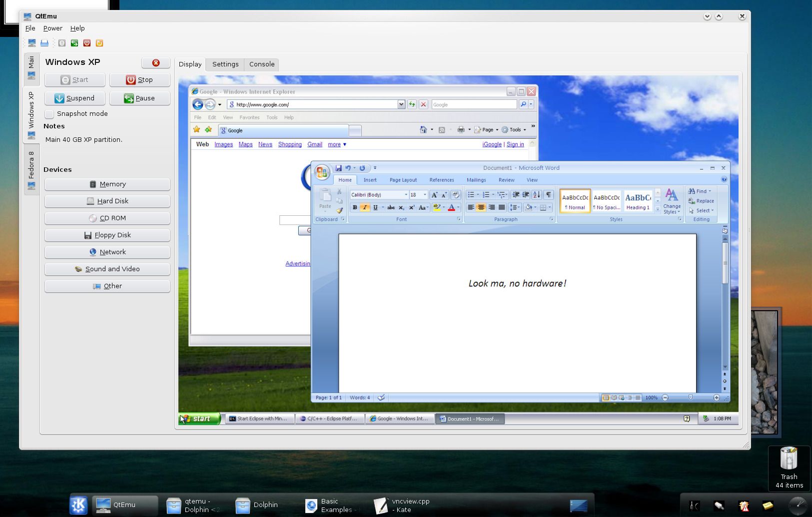Click the Suspend button for Windows XP

tap(74, 98)
